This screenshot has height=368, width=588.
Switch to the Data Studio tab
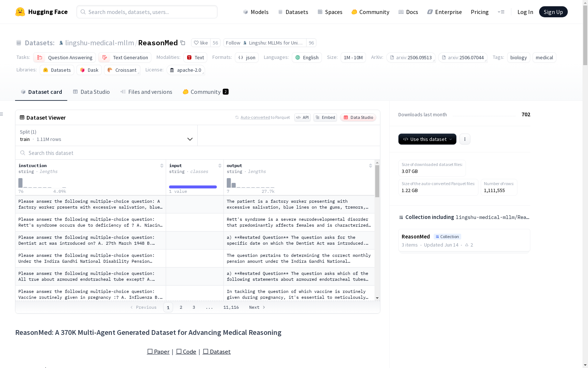coord(91,92)
